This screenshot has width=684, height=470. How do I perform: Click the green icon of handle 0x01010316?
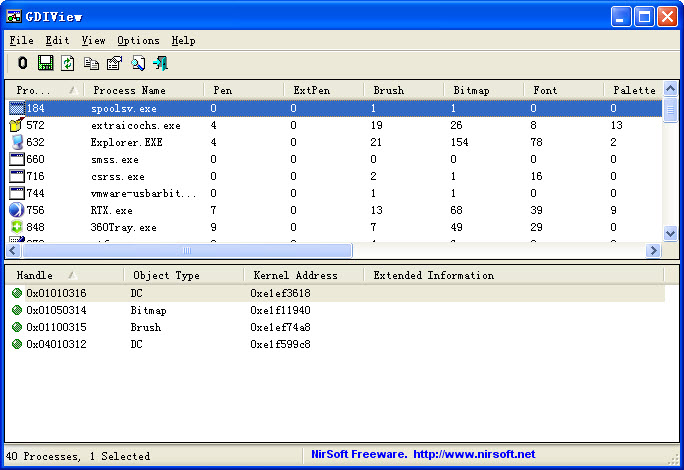(17, 293)
